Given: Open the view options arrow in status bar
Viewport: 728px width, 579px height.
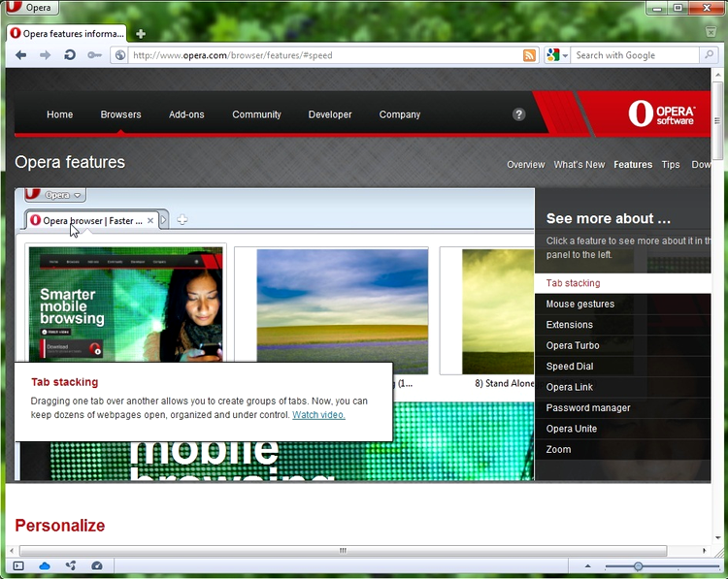Looking at the screenshot, I should [588, 566].
